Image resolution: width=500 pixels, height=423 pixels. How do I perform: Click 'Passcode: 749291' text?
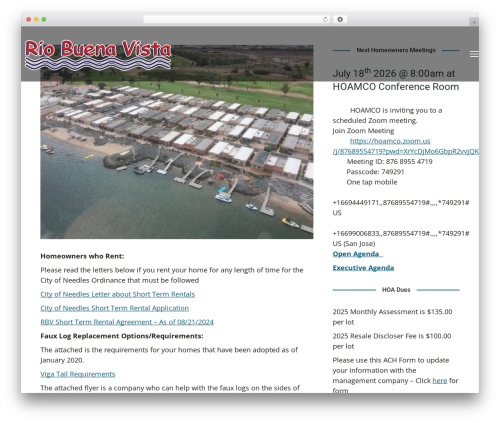[x=375, y=172]
